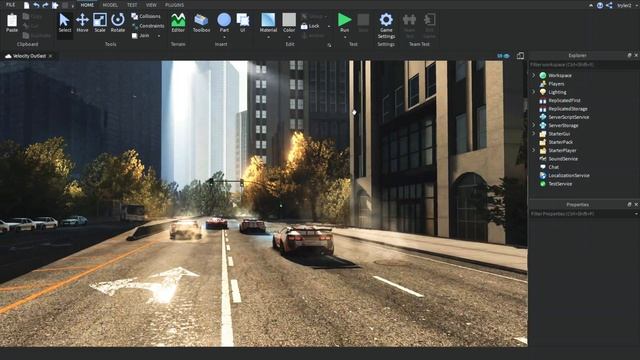Click the Lighting bulb icon in Explorer

pos(543,92)
